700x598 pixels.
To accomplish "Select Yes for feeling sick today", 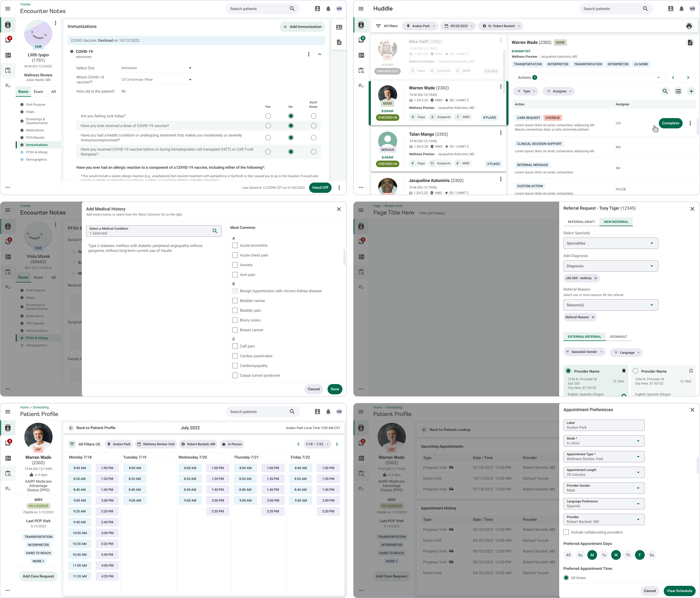I will tap(268, 116).
